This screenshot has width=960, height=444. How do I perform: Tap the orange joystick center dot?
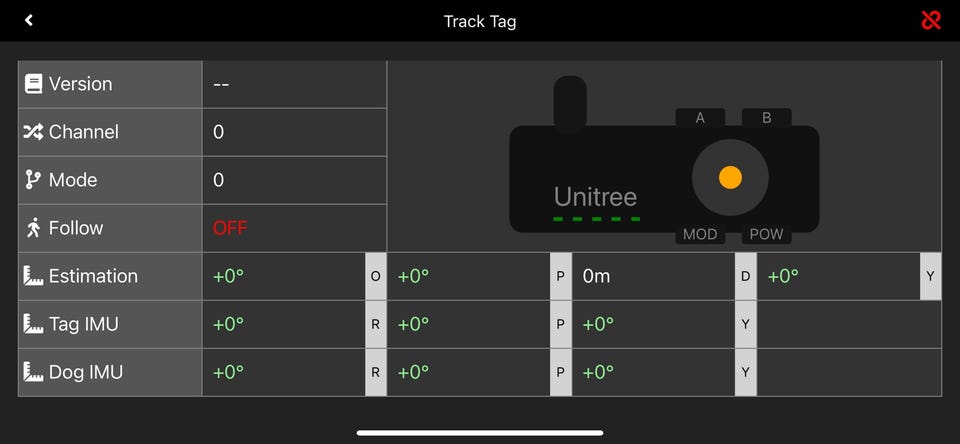[x=730, y=177]
